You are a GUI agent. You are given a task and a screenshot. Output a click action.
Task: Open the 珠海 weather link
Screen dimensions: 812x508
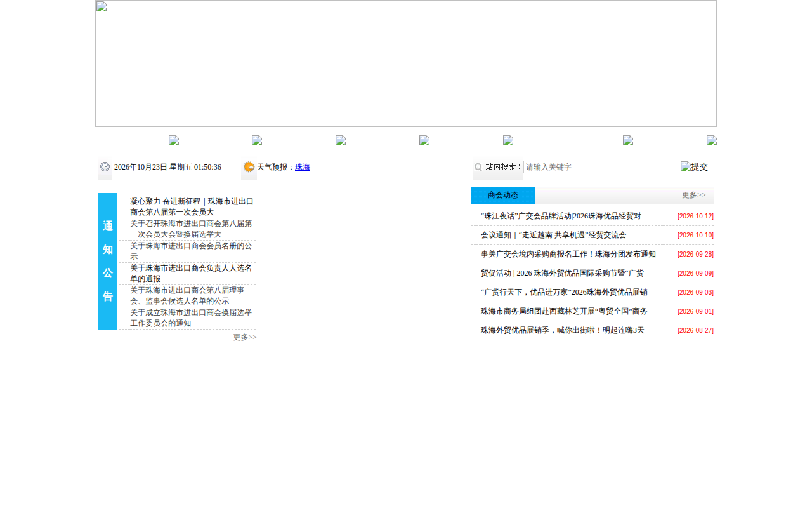303,167
